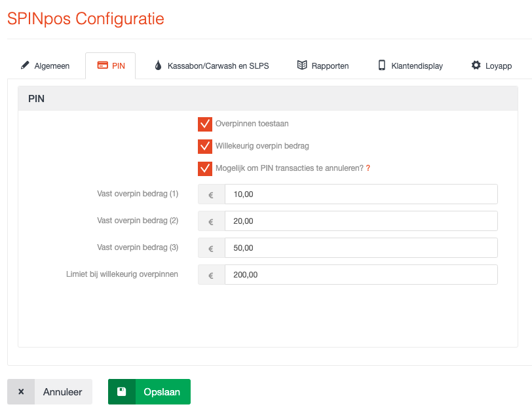Open the Kassabon/Carwash en SLPS tab

click(x=212, y=66)
